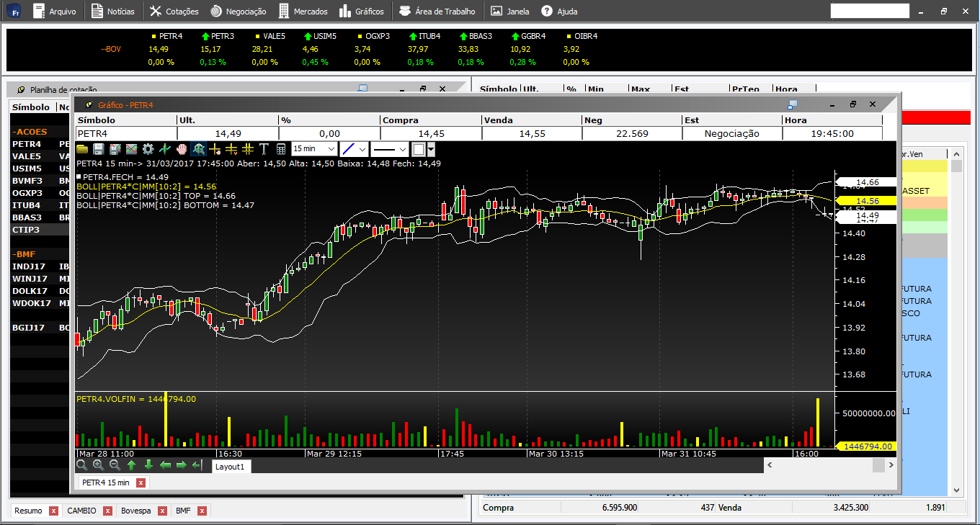Click the -ACOES group header
The width and height of the screenshot is (980, 525).
(x=30, y=132)
